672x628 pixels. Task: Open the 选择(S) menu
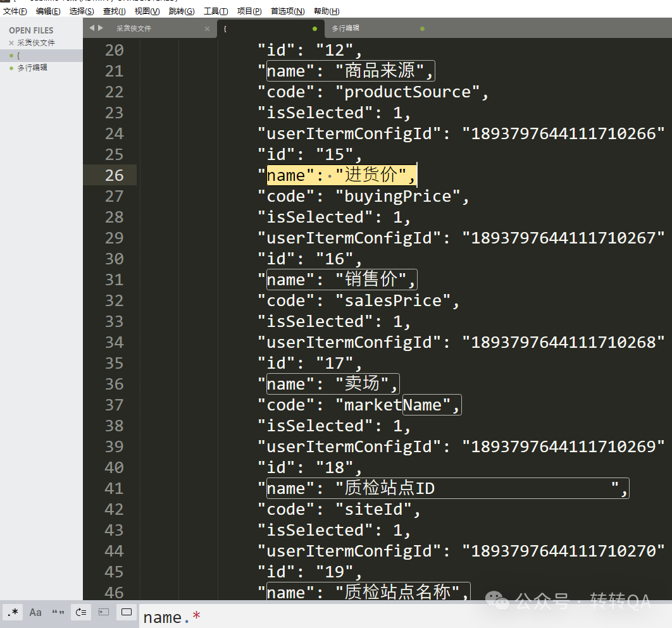coord(82,11)
